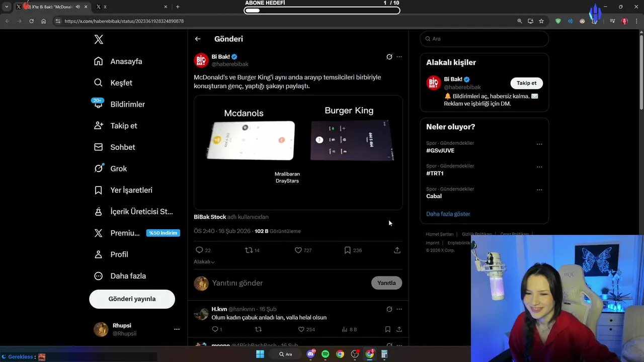This screenshot has height=362, width=644.
Task: Click the Yanıtla button
Action: (x=386, y=283)
